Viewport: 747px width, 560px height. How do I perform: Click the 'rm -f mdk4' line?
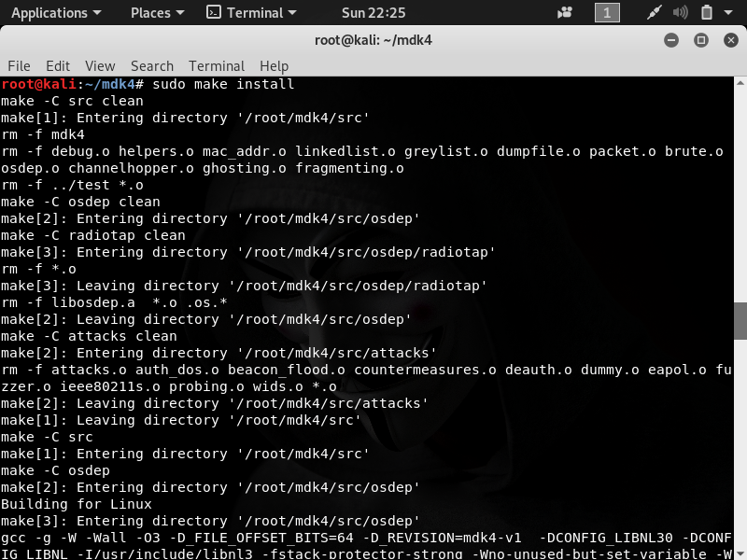(x=43, y=134)
